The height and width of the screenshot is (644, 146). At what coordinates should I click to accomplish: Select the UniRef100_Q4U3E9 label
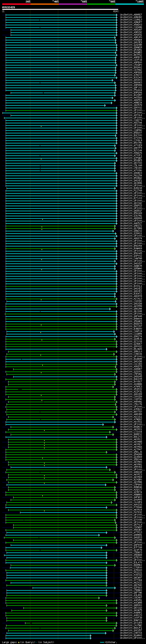coord(131,42)
